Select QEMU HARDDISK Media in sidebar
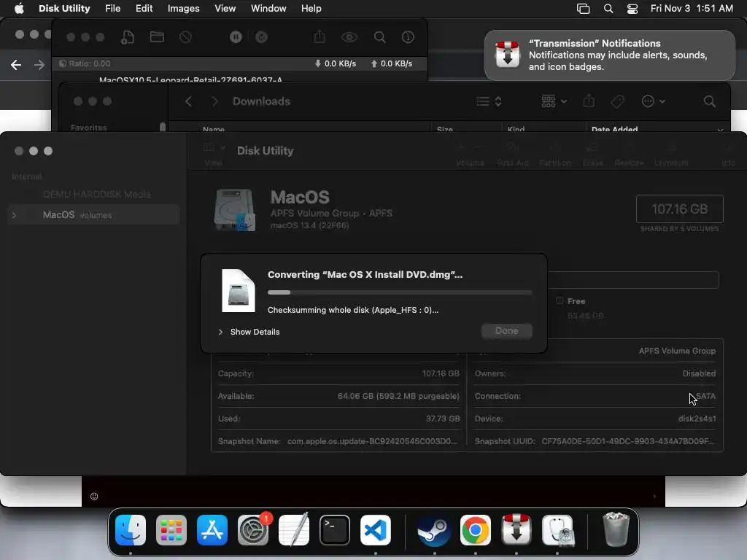 [x=97, y=194]
